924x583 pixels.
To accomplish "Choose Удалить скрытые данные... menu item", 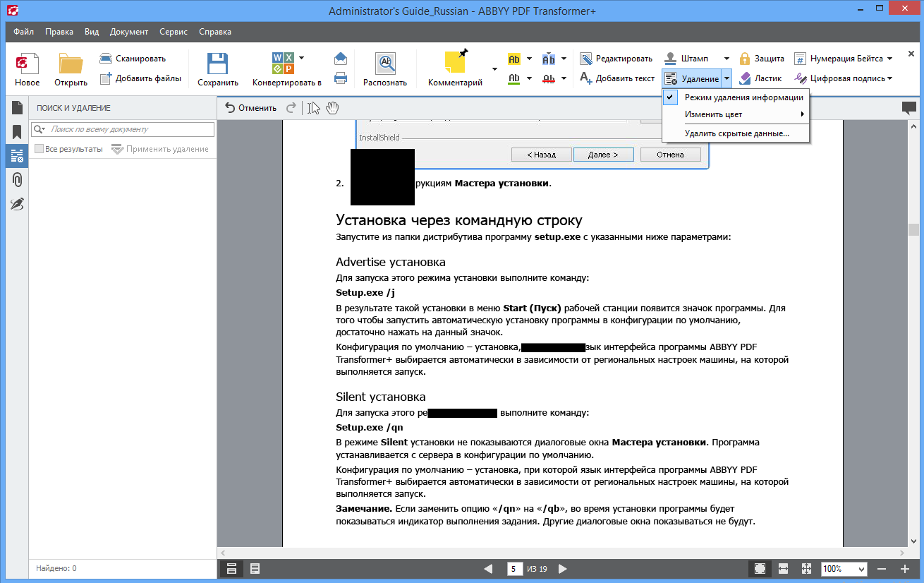I will tap(736, 133).
